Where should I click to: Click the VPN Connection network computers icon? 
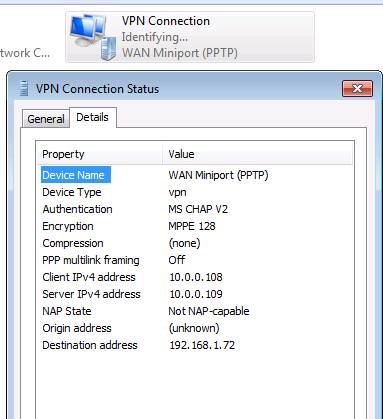pyautogui.click(x=93, y=37)
